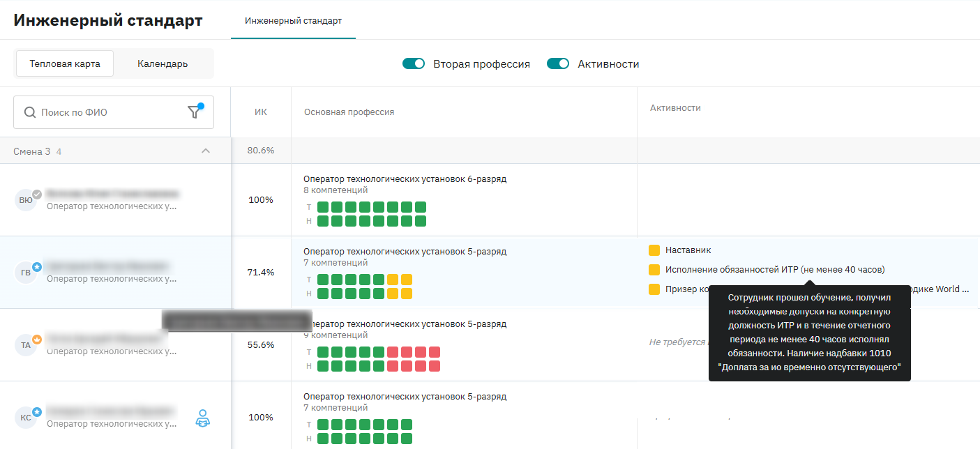This screenshot has height=449, width=980.
Task: Disable the Вторая профессия toggle
Action: click(414, 64)
